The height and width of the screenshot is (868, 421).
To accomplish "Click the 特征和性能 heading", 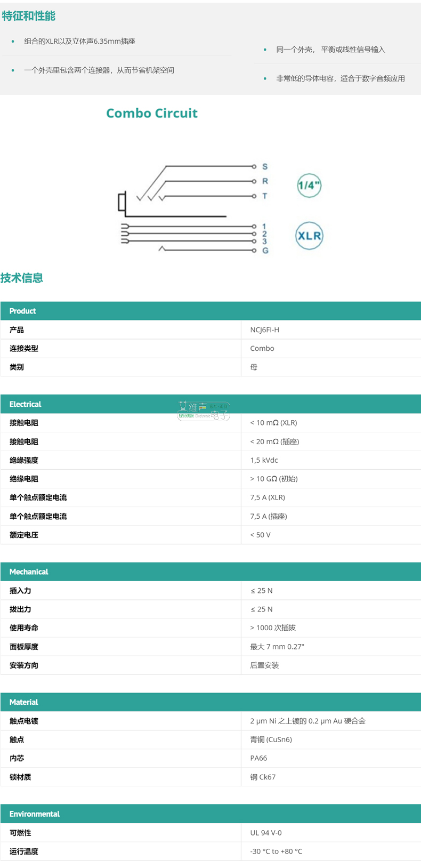I will click(x=29, y=16).
